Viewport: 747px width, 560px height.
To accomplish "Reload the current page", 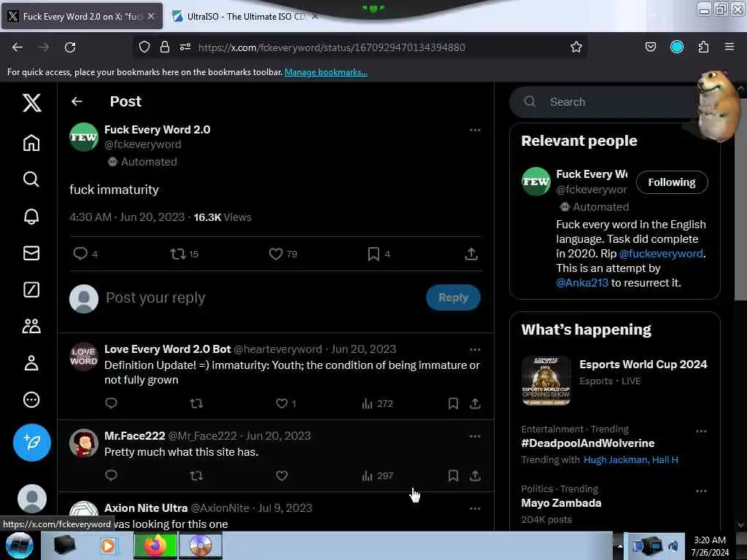I will [70, 47].
